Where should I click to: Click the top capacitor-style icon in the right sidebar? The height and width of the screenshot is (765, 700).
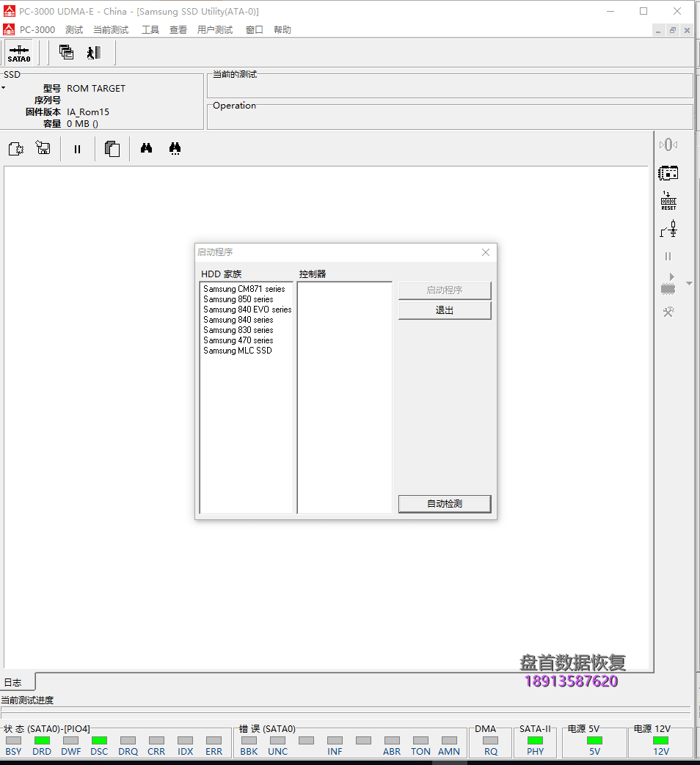668,145
